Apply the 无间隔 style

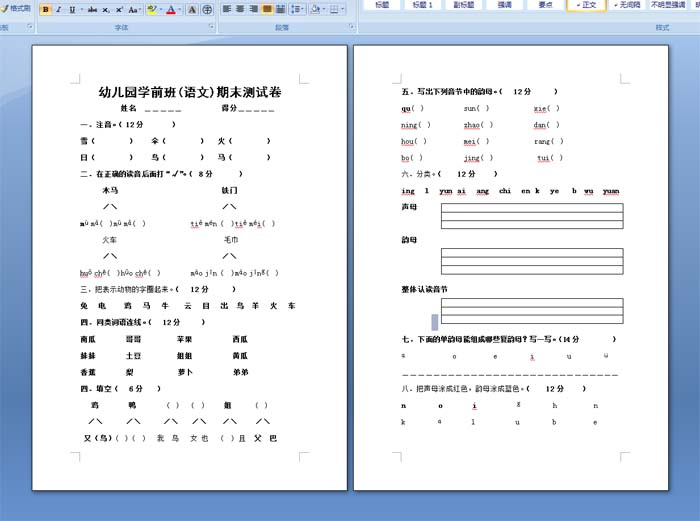coord(627,5)
